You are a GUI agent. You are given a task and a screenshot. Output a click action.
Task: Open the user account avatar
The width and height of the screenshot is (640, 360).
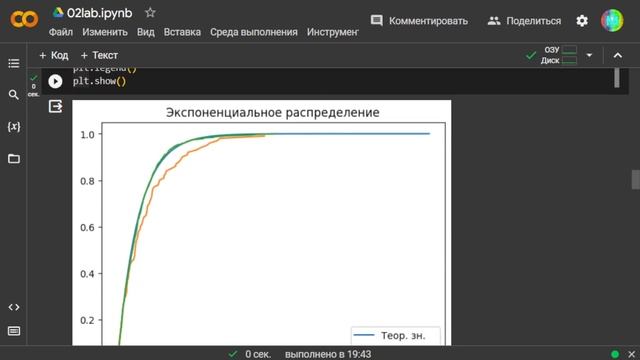pyautogui.click(x=612, y=20)
